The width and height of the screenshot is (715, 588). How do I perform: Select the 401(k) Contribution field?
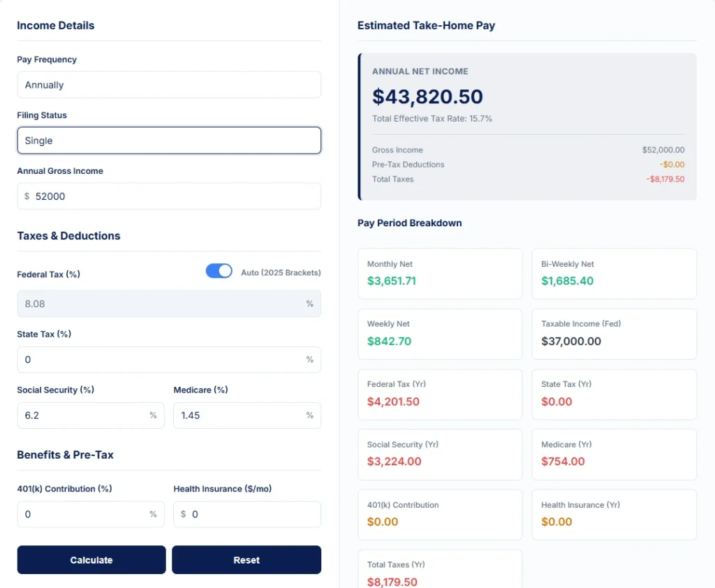(x=90, y=514)
